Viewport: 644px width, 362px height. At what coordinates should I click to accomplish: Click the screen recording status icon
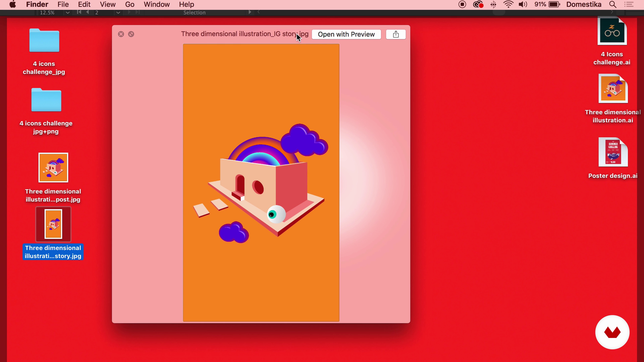(462, 5)
